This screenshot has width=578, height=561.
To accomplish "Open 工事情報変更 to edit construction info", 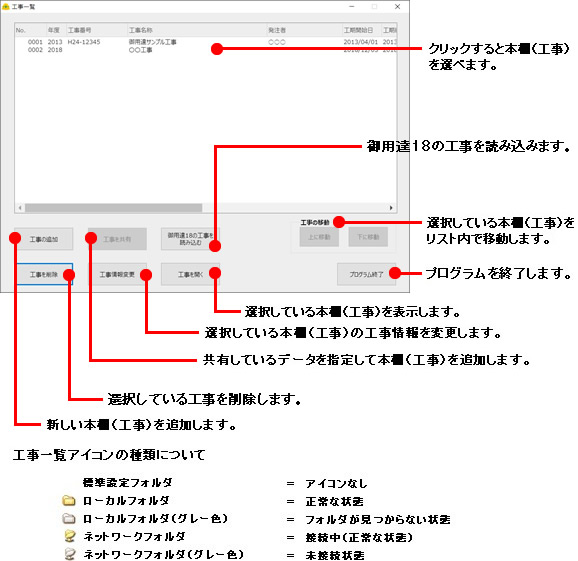I will pos(117,274).
